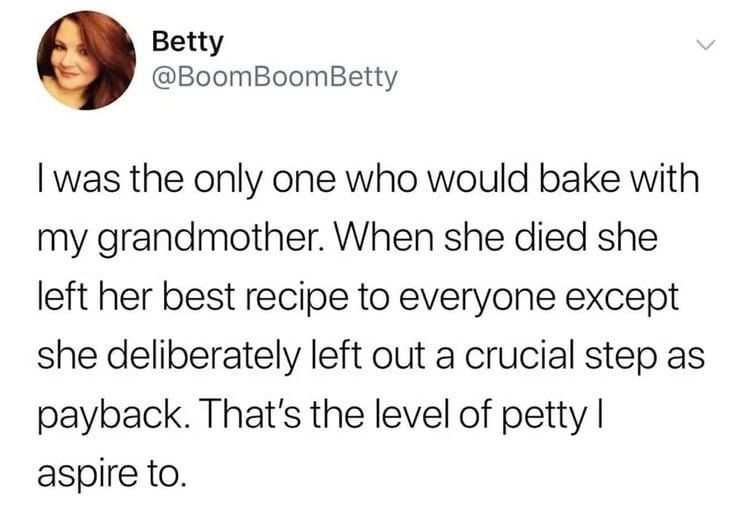Open Betty's profile picture

86,61
